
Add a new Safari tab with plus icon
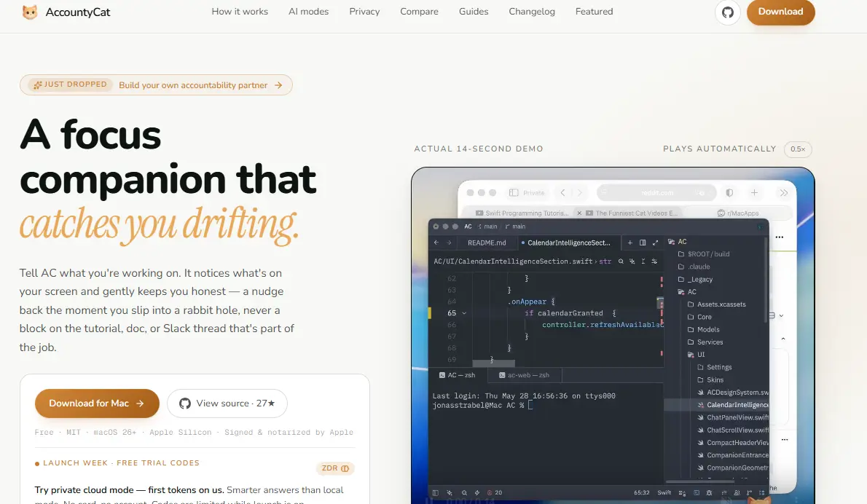pos(754,192)
